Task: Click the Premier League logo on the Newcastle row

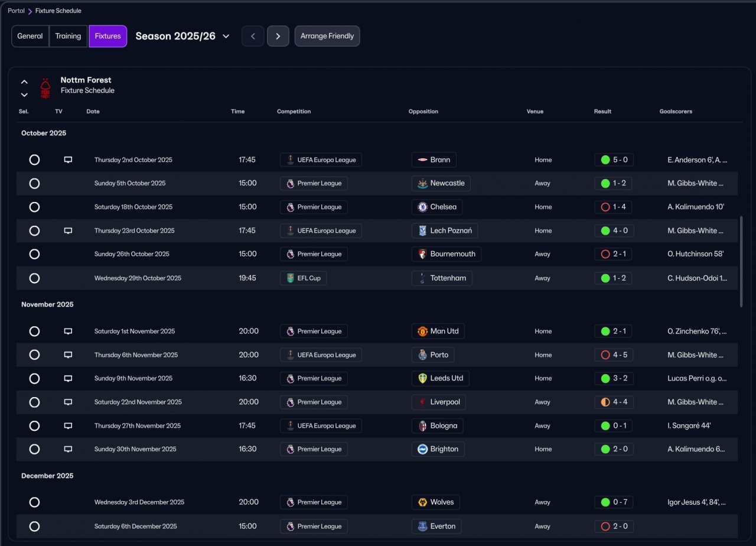Action: [290, 183]
